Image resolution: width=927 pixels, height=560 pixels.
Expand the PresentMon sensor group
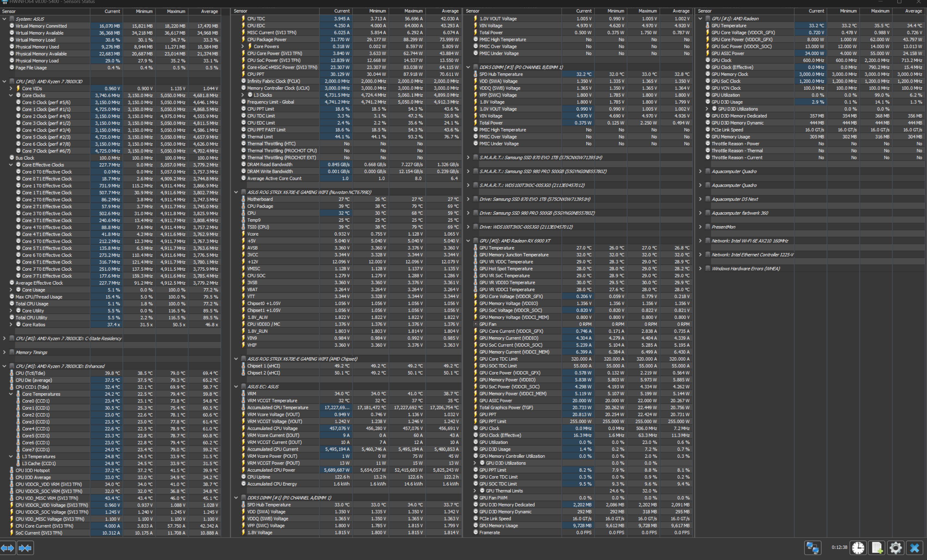[701, 227]
